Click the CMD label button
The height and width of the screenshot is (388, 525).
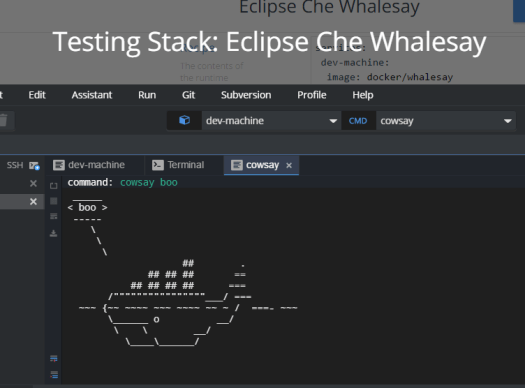[358, 121]
